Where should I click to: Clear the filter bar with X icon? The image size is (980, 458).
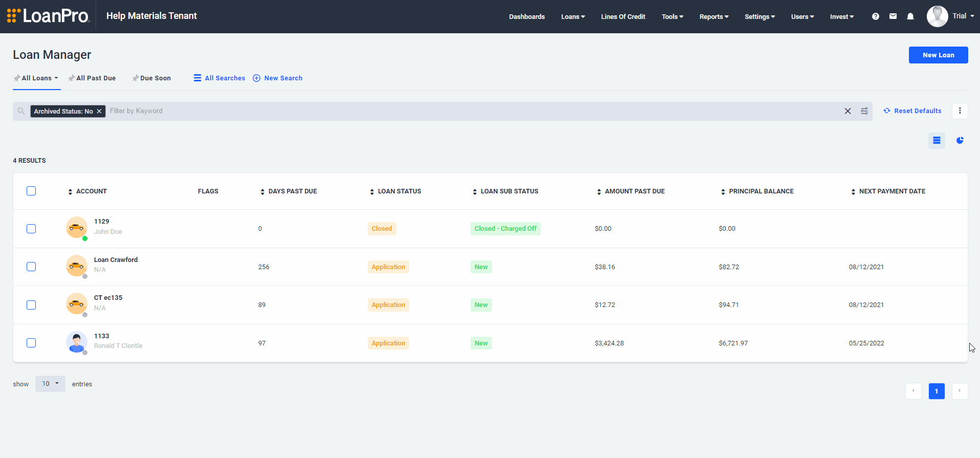click(848, 111)
